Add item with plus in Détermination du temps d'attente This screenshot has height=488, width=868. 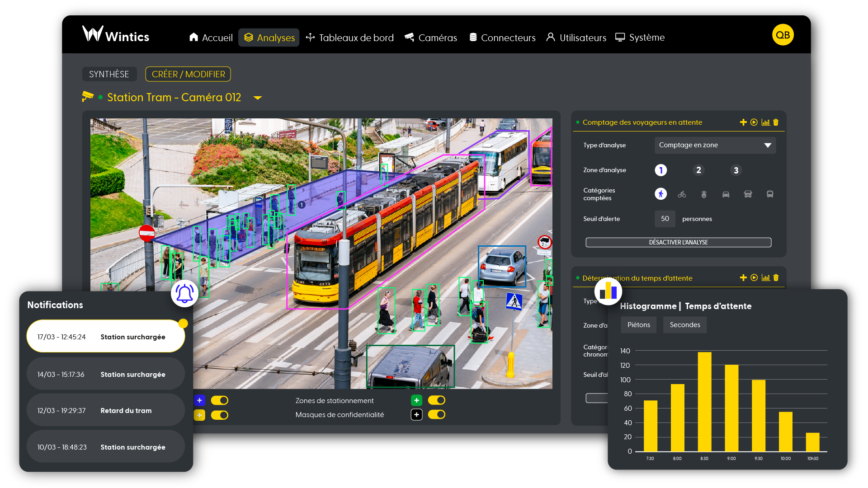[743, 278]
